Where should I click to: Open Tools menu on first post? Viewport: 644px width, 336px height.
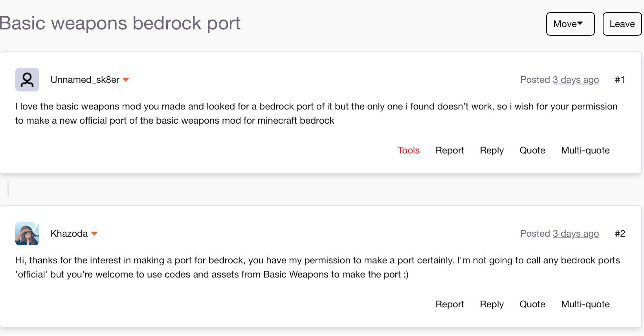pyautogui.click(x=408, y=150)
